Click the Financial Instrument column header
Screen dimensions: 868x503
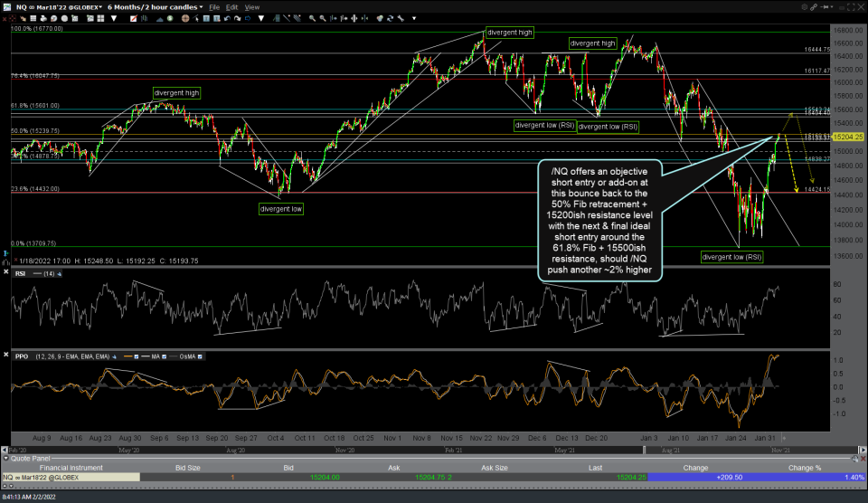coord(71,468)
